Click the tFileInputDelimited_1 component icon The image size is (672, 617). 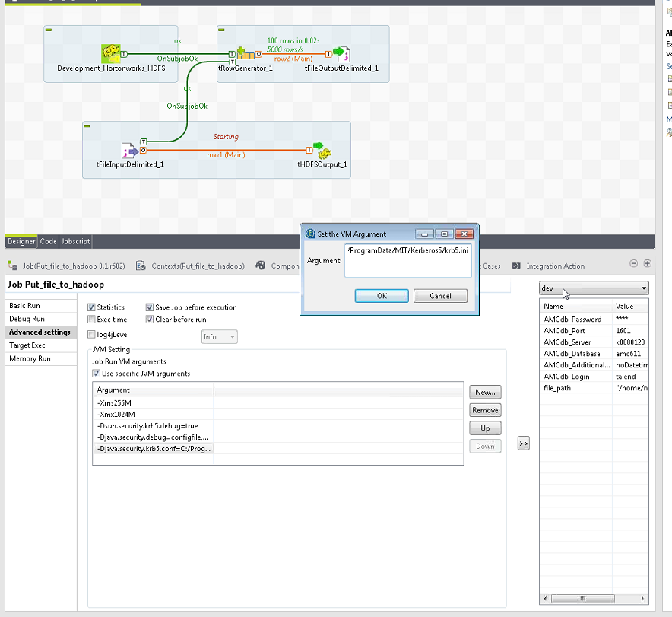[129, 150]
